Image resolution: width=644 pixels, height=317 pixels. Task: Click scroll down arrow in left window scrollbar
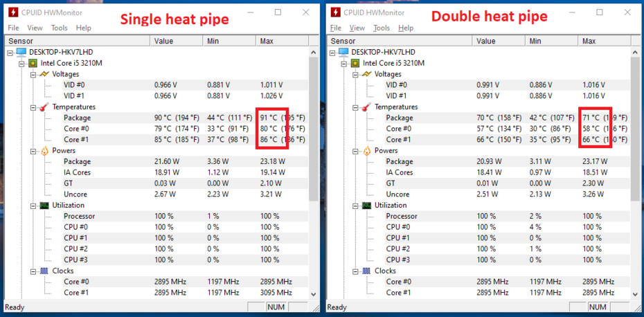(x=314, y=294)
